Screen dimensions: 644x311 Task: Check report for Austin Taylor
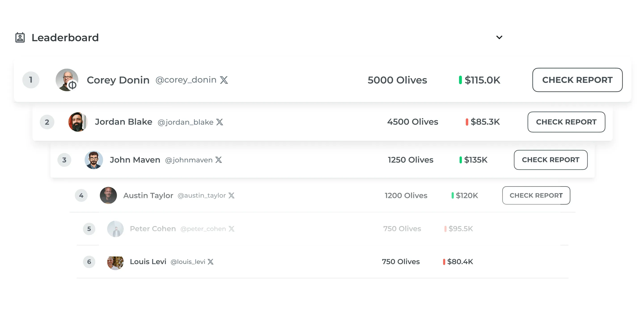pos(536,195)
